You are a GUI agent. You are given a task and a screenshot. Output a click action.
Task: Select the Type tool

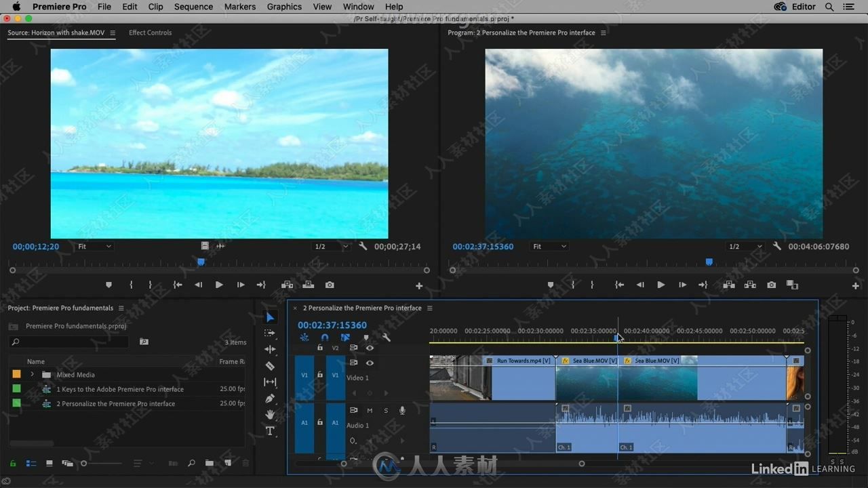click(x=270, y=431)
